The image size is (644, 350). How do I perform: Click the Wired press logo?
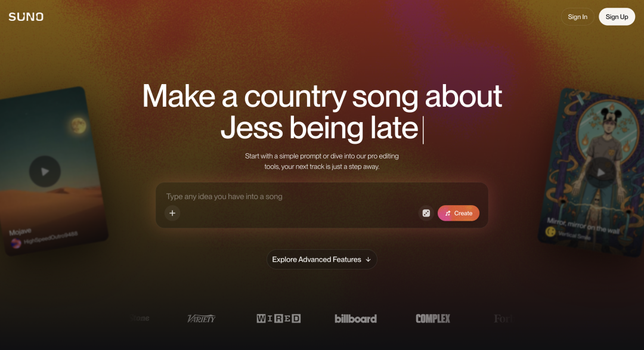point(278,318)
